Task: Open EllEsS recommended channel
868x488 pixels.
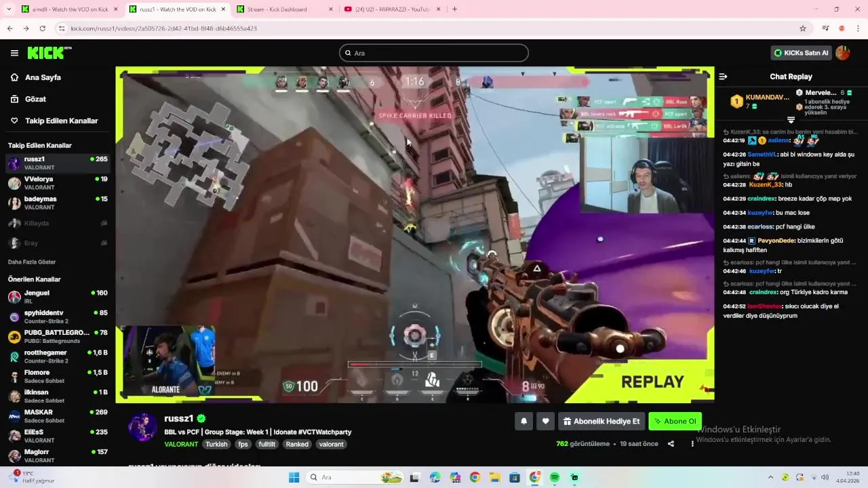Action: coord(58,436)
